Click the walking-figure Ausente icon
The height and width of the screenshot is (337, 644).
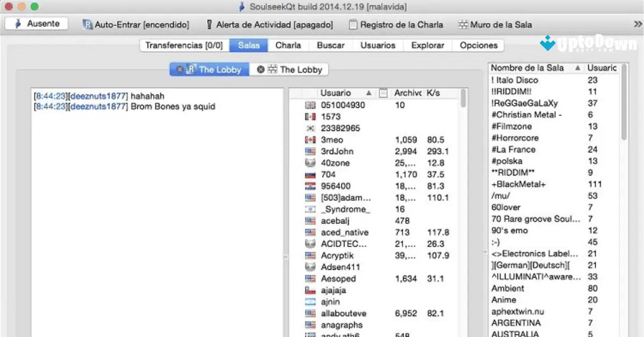point(18,24)
